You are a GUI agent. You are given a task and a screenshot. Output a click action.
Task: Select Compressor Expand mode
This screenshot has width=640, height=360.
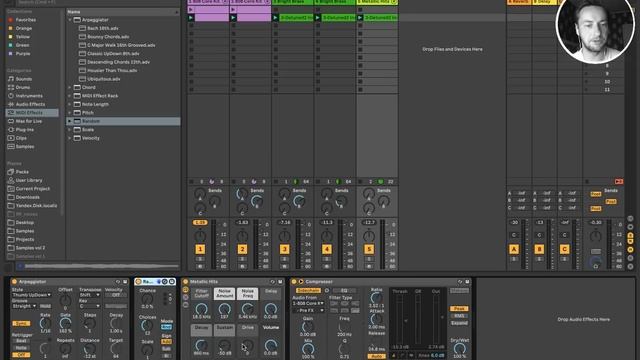tap(459, 323)
